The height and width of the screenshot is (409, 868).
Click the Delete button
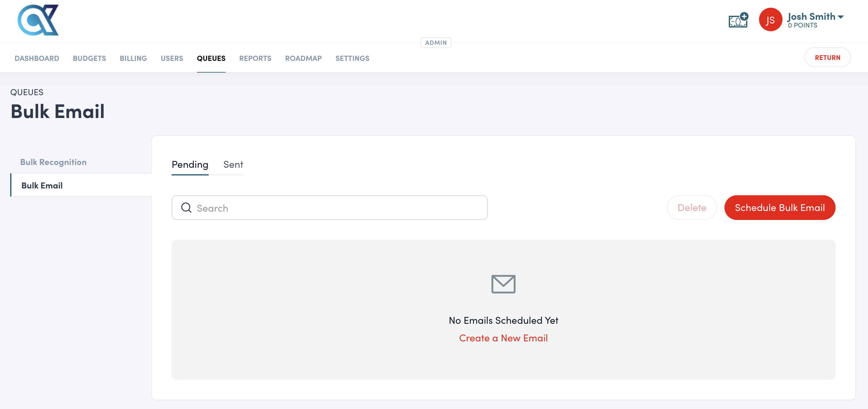pyautogui.click(x=691, y=207)
